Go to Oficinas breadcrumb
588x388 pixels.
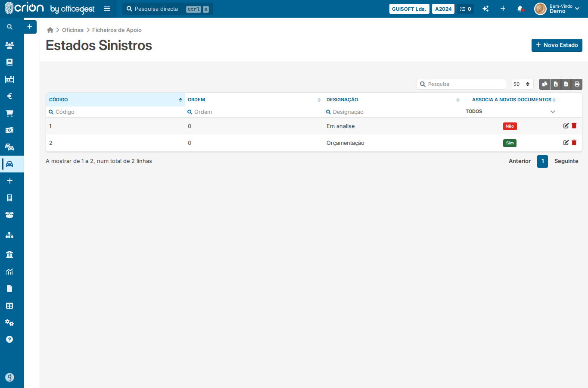tap(73, 30)
